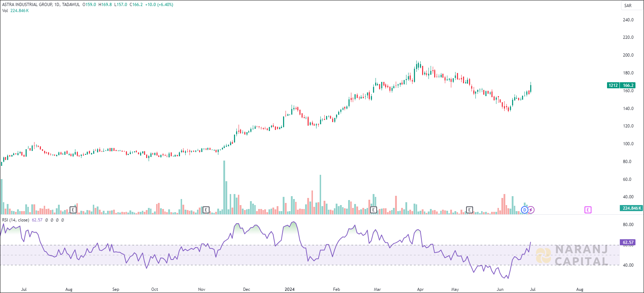This screenshot has width=644, height=293.
Task: Click the Jun label on time axis
Action: click(500, 289)
